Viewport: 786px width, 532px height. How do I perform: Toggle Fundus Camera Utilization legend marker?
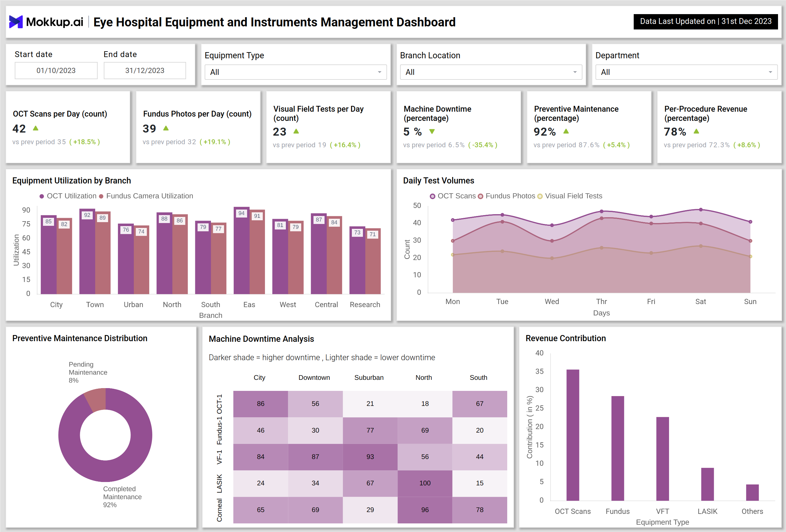[101, 196]
